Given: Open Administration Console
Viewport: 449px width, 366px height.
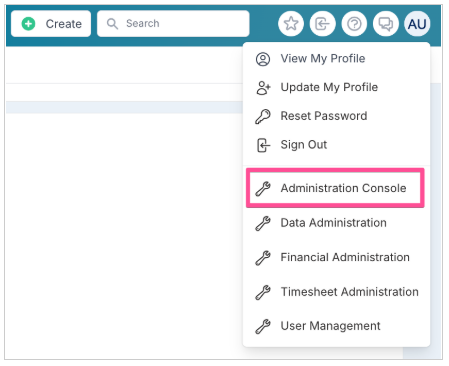Looking at the screenshot, I should click(335, 188).
